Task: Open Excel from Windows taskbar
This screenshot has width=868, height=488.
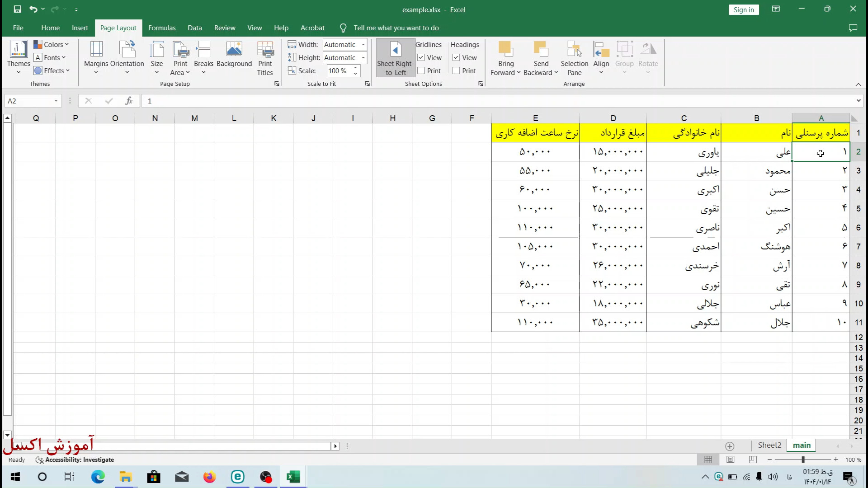Action: pyautogui.click(x=293, y=477)
